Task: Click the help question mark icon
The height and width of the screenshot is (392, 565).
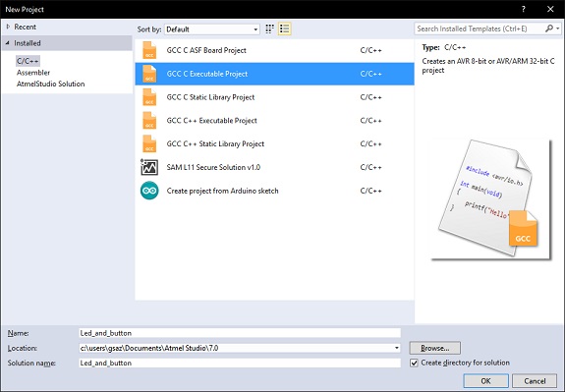Action: pyautogui.click(x=524, y=9)
